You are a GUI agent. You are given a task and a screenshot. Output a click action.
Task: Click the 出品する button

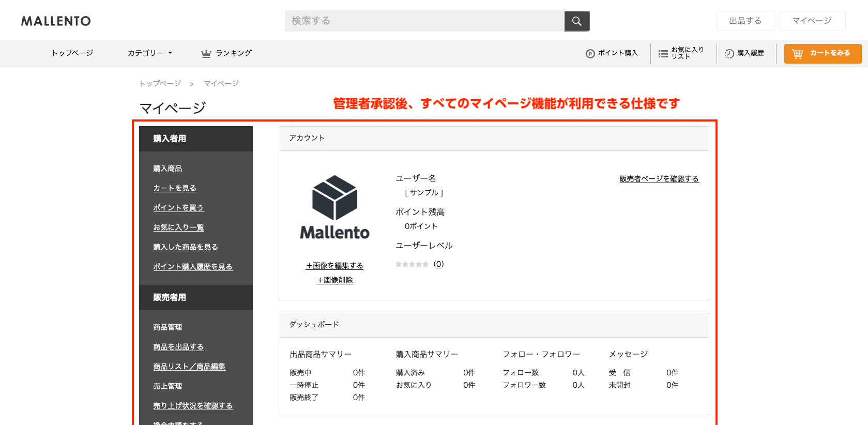[745, 21]
